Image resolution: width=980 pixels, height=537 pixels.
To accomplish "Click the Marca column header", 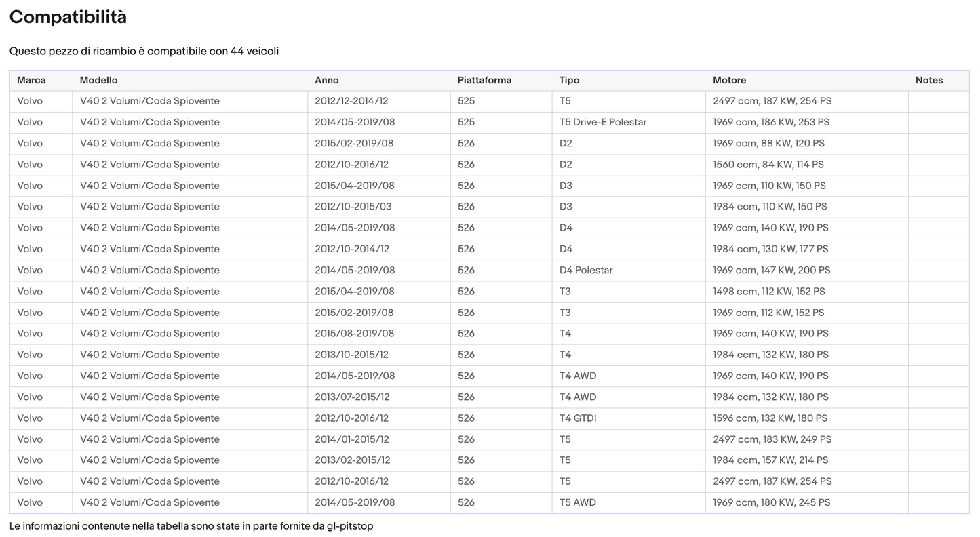I will click(31, 80).
